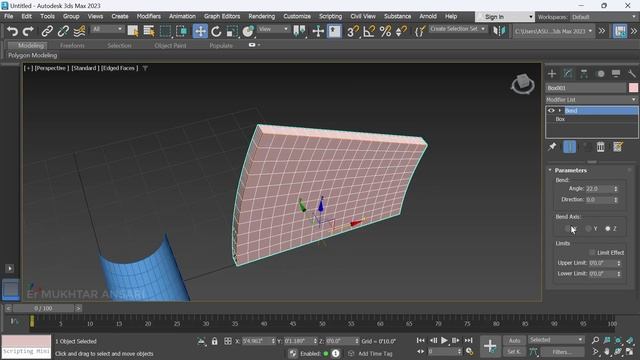Open the reference coordinate View dropdown

coord(273,29)
